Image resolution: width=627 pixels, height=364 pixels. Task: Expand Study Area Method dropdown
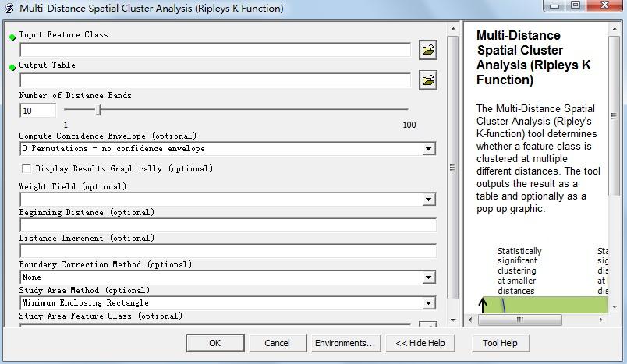coord(428,303)
